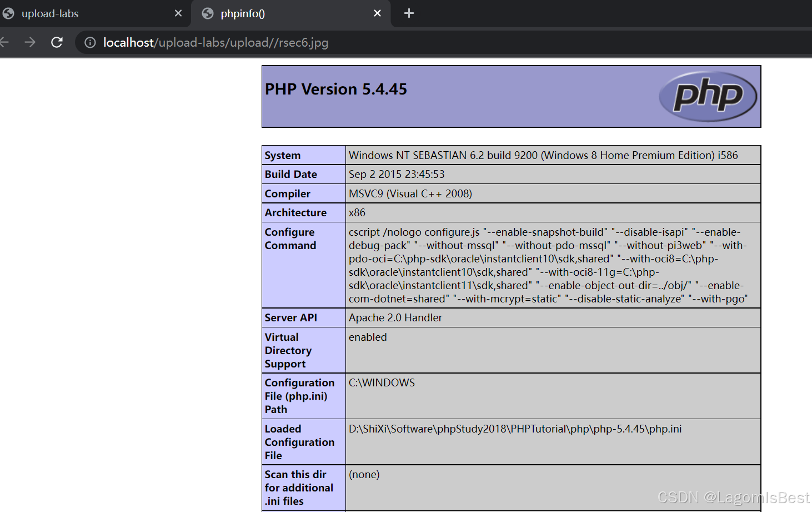Screen dimensions: 812x512
Task: Select the php-5.4.45\php.ini path value
Action: pyautogui.click(x=515, y=429)
